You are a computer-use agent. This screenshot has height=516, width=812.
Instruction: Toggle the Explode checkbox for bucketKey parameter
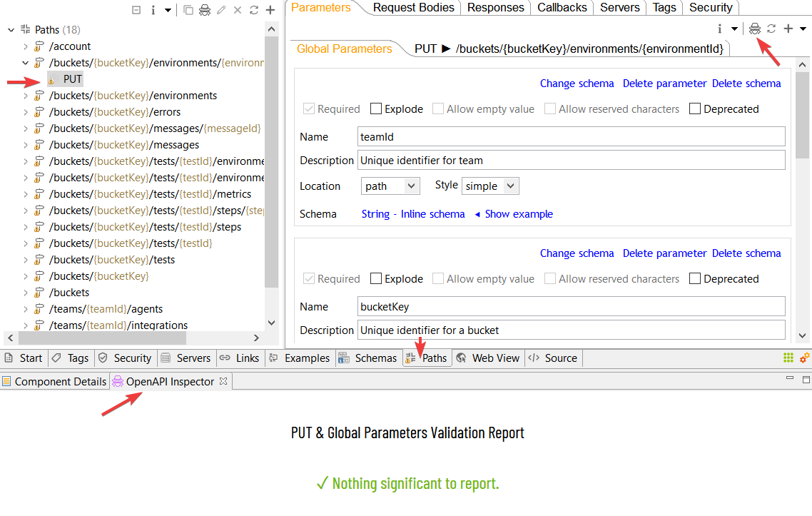[376, 279]
